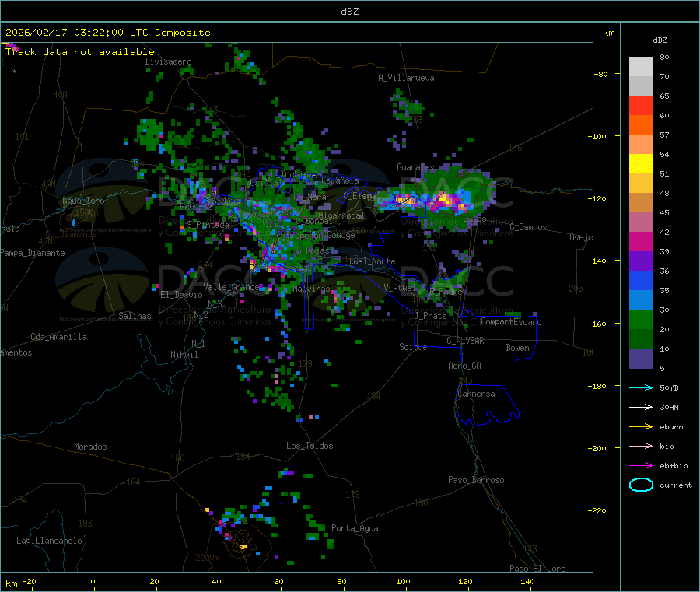This screenshot has height=592, width=700.
Task: Pick the light gray 70-80 dBZ swatch
Action: pos(641,67)
